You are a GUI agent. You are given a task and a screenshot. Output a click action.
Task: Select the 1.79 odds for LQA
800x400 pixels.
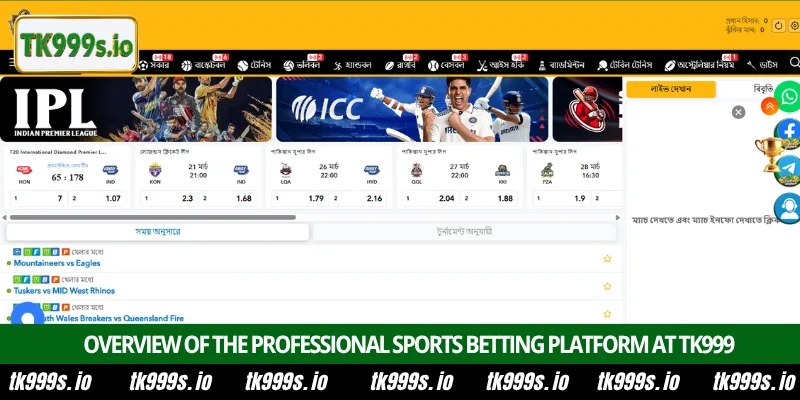[x=299, y=198]
